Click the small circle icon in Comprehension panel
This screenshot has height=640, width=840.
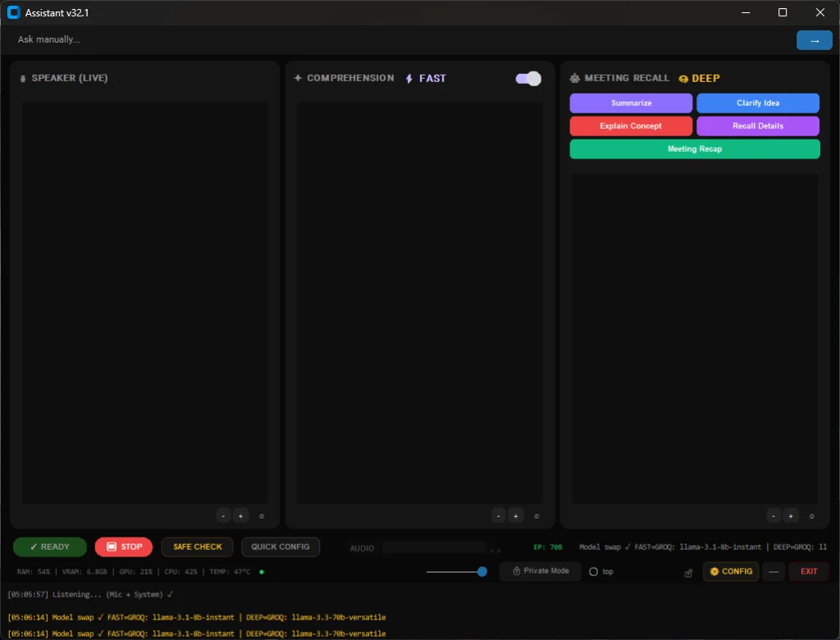coord(536,516)
